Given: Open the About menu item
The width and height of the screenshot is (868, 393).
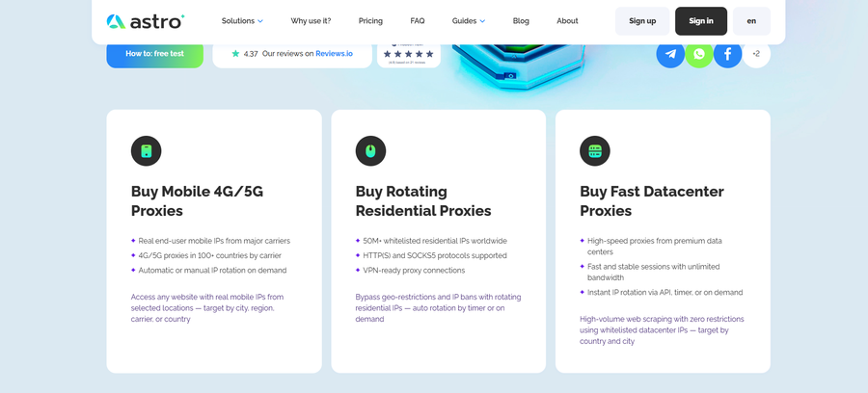Looking at the screenshot, I should click(567, 21).
